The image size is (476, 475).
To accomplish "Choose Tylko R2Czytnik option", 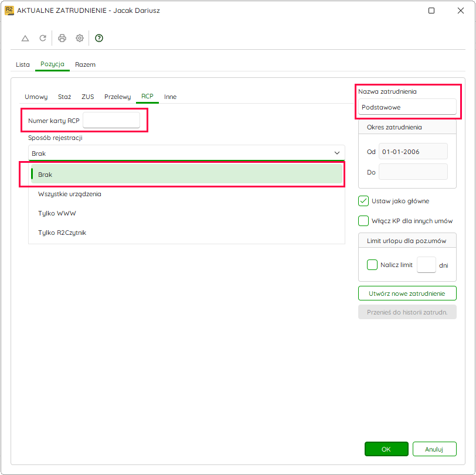I will [186, 233].
